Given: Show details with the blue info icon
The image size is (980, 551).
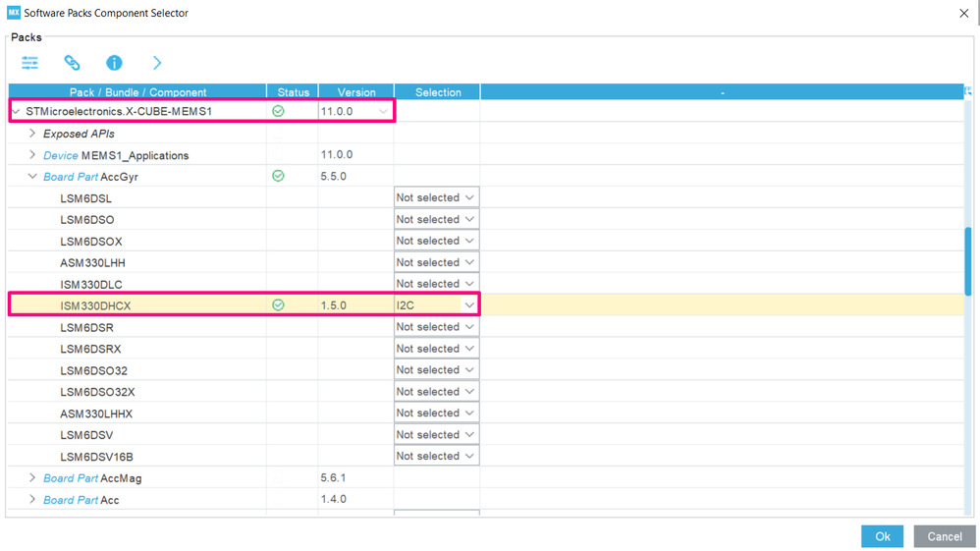Looking at the screenshot, I should tap(114, 63).
